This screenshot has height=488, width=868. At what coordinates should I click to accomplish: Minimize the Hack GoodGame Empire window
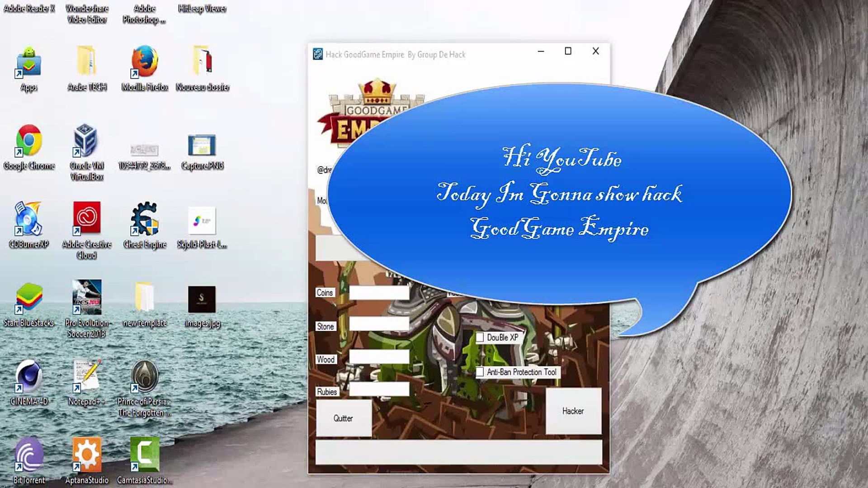541,52
